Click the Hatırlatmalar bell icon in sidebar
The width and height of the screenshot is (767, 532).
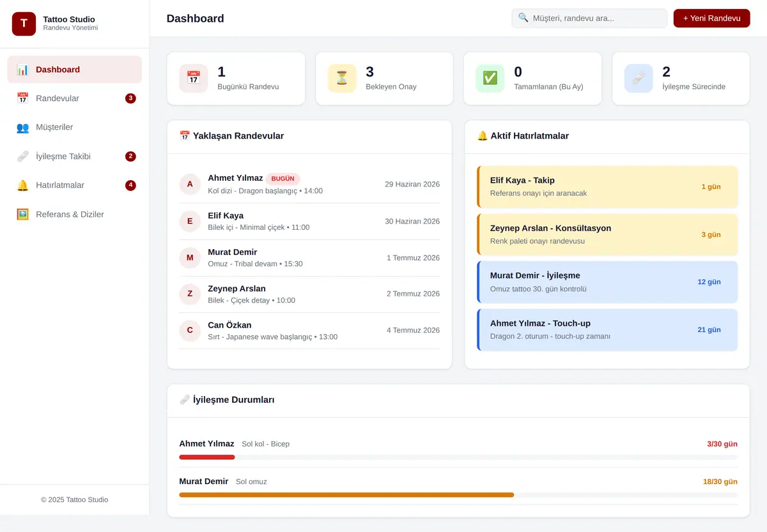[22, 185]
